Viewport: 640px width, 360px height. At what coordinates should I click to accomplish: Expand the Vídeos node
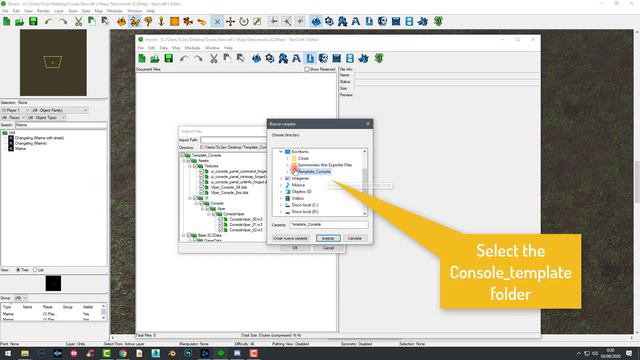click(281, 198)
